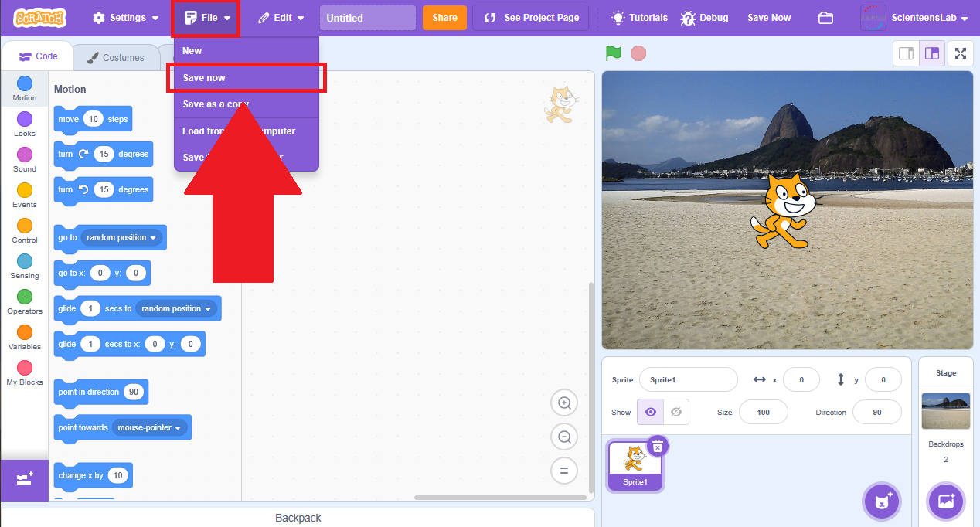Zoom out of the code workspace
The image size is (980, 527).
564,437
